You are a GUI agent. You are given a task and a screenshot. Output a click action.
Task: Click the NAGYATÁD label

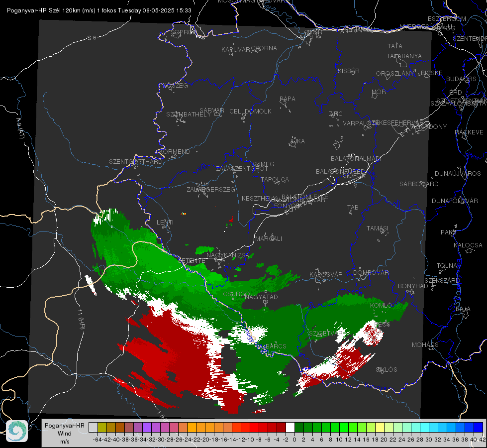click(261, 297)
